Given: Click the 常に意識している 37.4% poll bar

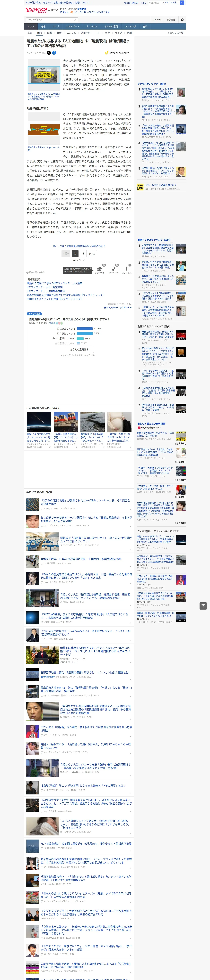Looking at the screenshot, I should [x=85, y=328].
